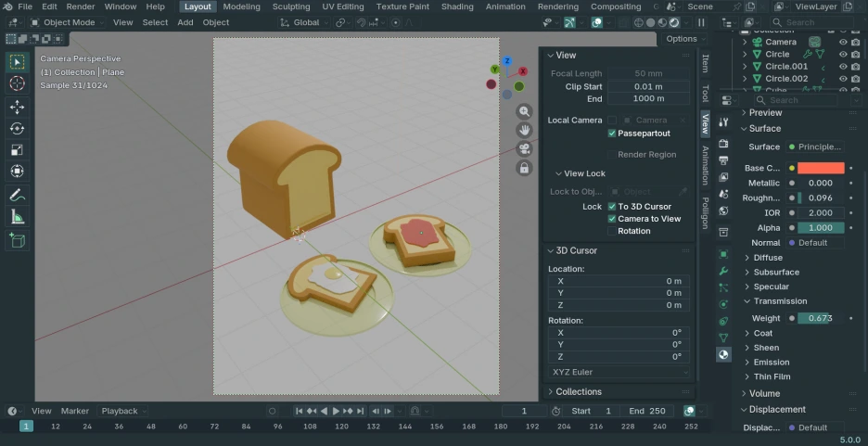Open the Particles properties tab icon
Screen dimensions: 868x446
pyautogui.click(x=723, y=287)
